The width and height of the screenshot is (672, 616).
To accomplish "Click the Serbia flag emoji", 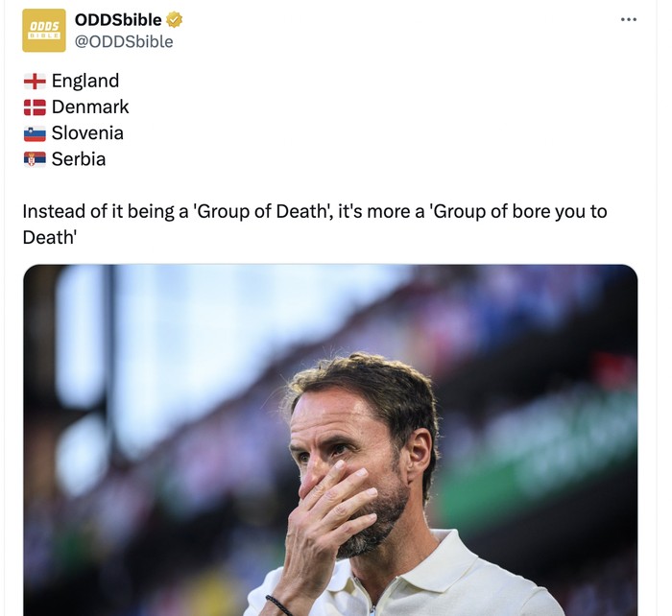I will tap(35, 159).
